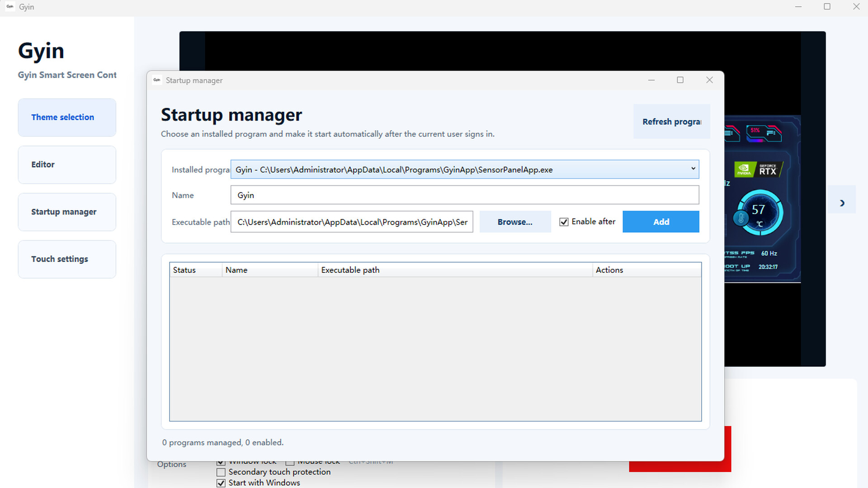Viewport: 868px width, 488px height.
Task: Click the Name input field containing Gyin
Action: coord(465,195)
